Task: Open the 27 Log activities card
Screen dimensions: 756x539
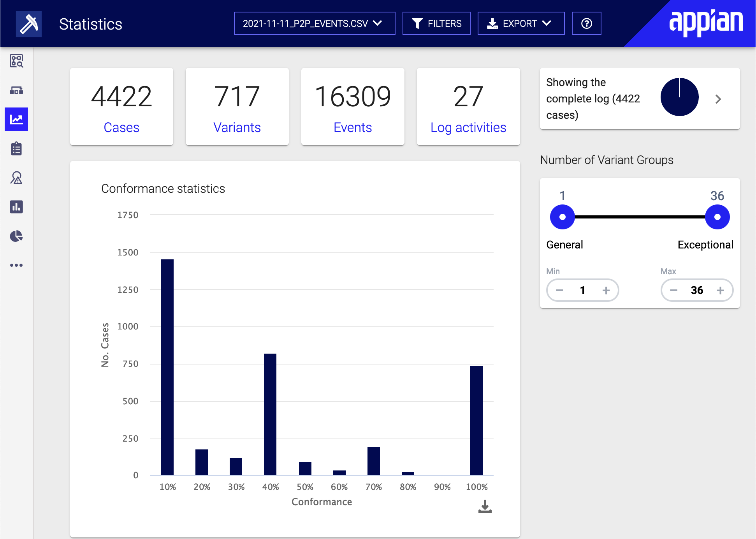Action: point(468,106)
